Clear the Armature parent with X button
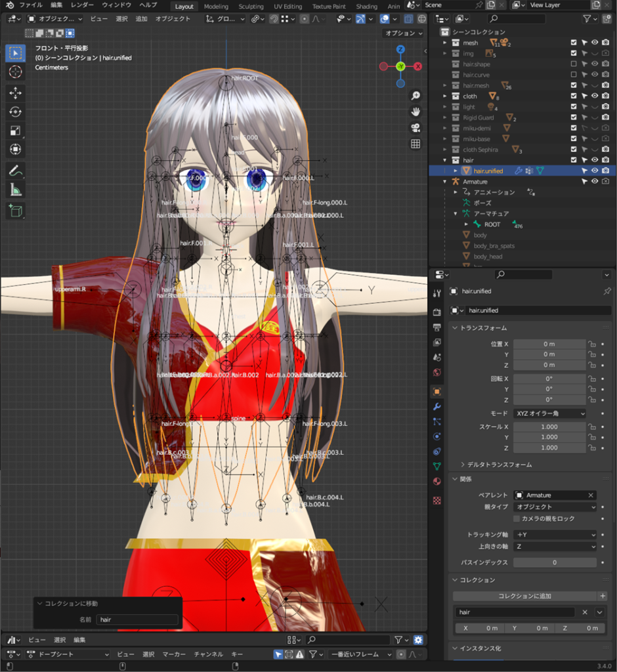This screenshot has height=672, width=617. (x=591, y=495)
